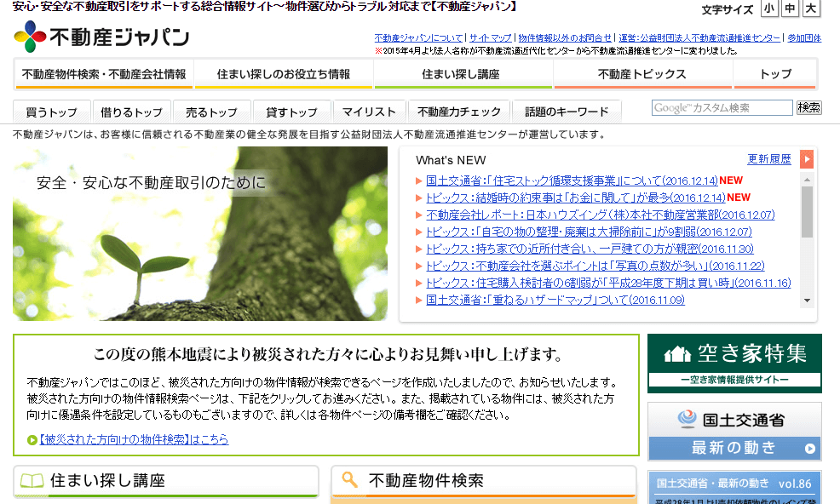Open news 不動産会社を選ぶポイント
Screen dimensions: 840x504
click(595, 266)
